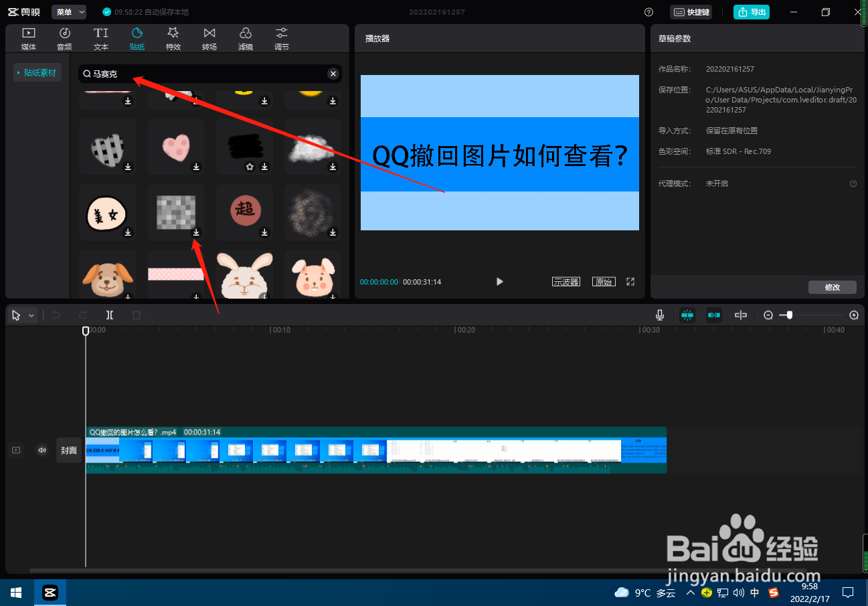Switch to the 音频 audio tab
Screen dimensions: 868x606
pyautogui.click(x=65, y=39)
